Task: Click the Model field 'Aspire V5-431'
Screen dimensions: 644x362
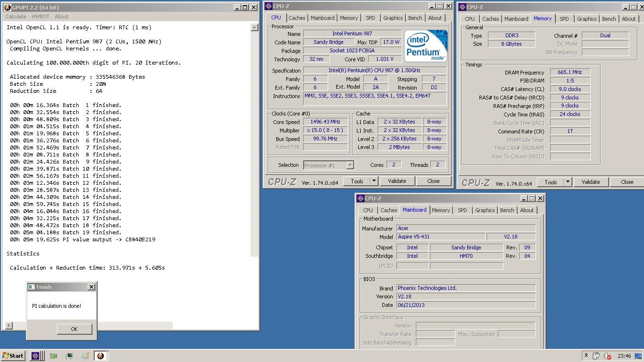Action: point(440,237)
